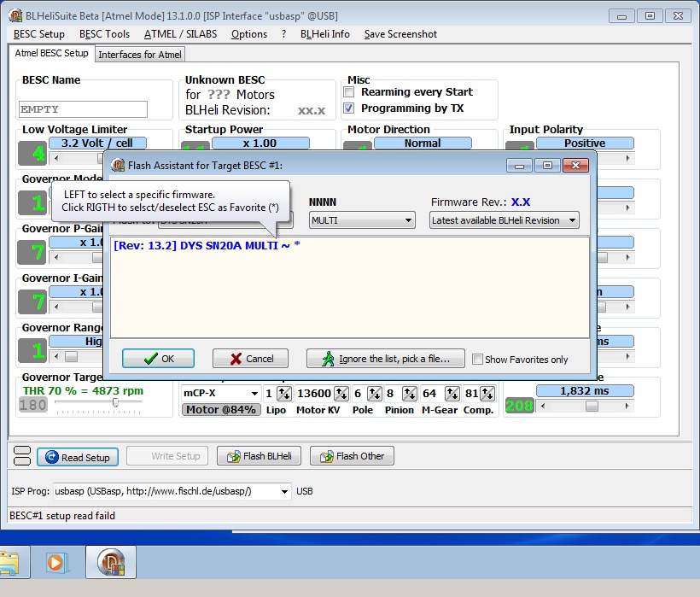Click Input Polarity right scroll arrow

[x=627, y=158]
